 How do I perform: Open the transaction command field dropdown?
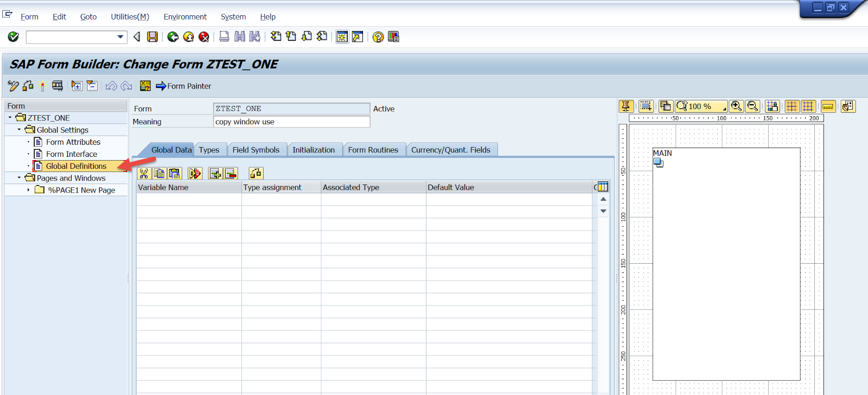(120, 37)
